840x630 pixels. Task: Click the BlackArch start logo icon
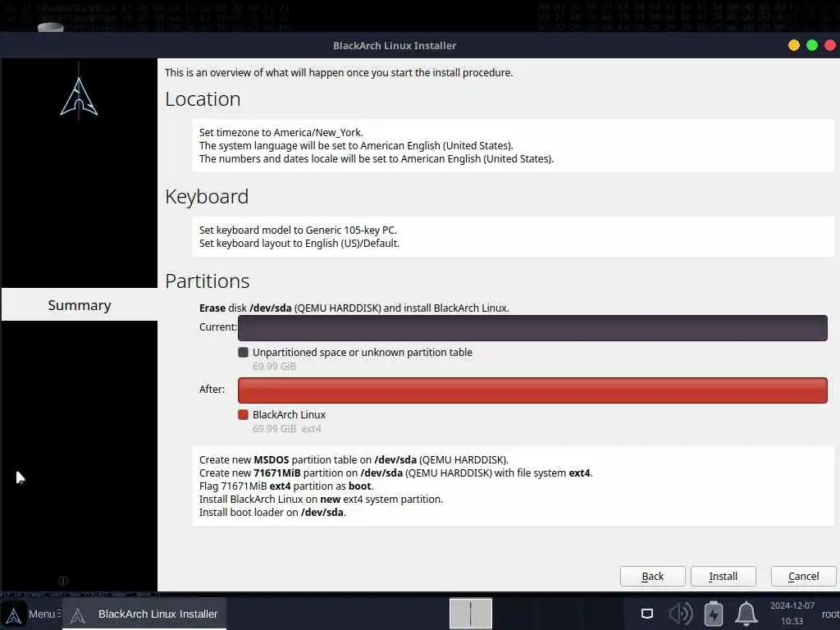pyautogui.click(x=13, y=614)
